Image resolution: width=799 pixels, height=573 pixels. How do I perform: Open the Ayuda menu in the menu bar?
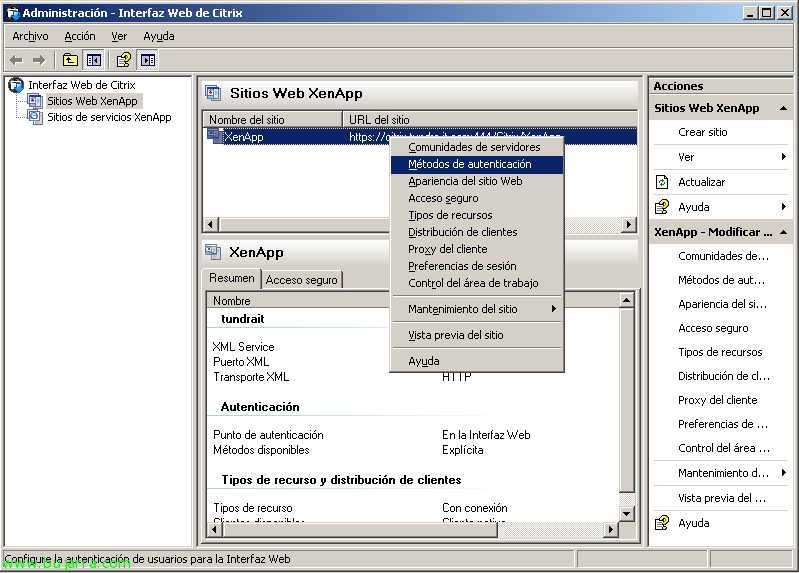coord(158,36)
